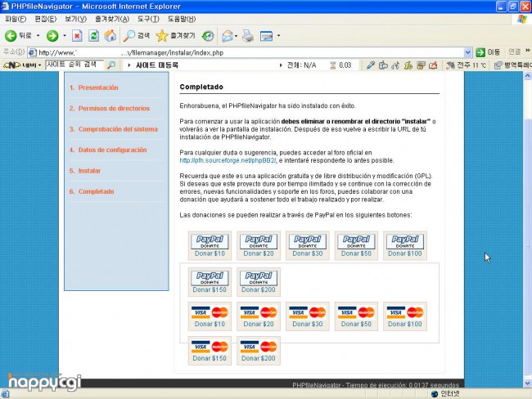Expand the 사이트 미등록 arrow

click(x=129, y=65)
